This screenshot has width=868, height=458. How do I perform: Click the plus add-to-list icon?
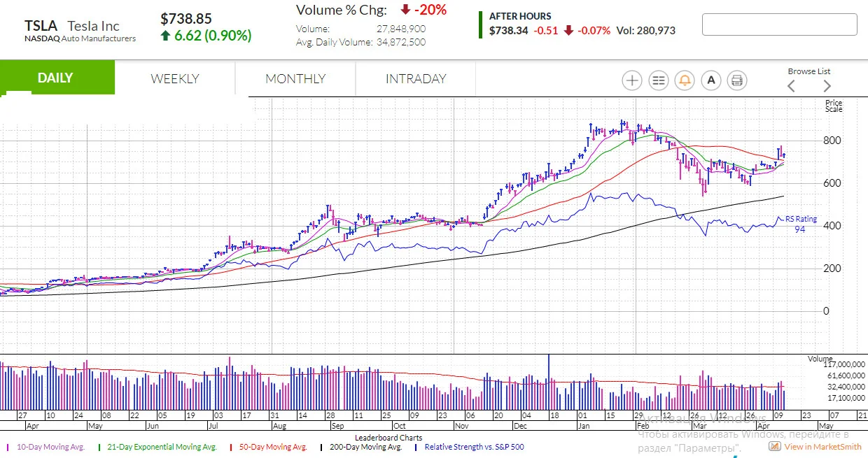pos(632,80)
